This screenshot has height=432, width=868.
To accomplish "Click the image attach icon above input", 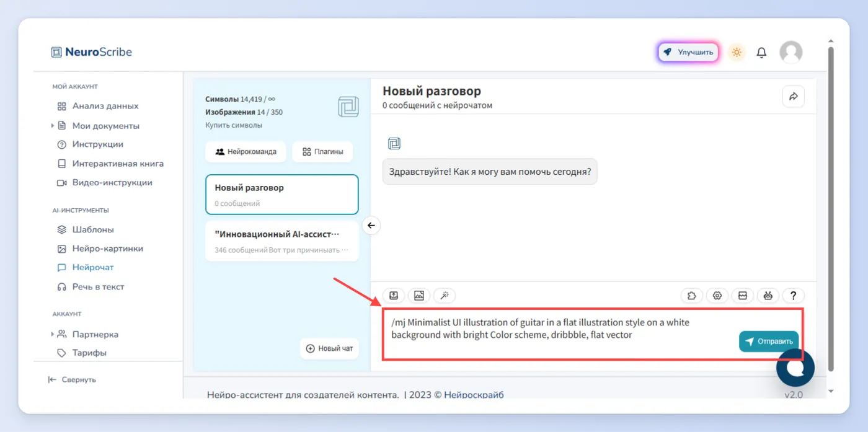I will 419,296.
